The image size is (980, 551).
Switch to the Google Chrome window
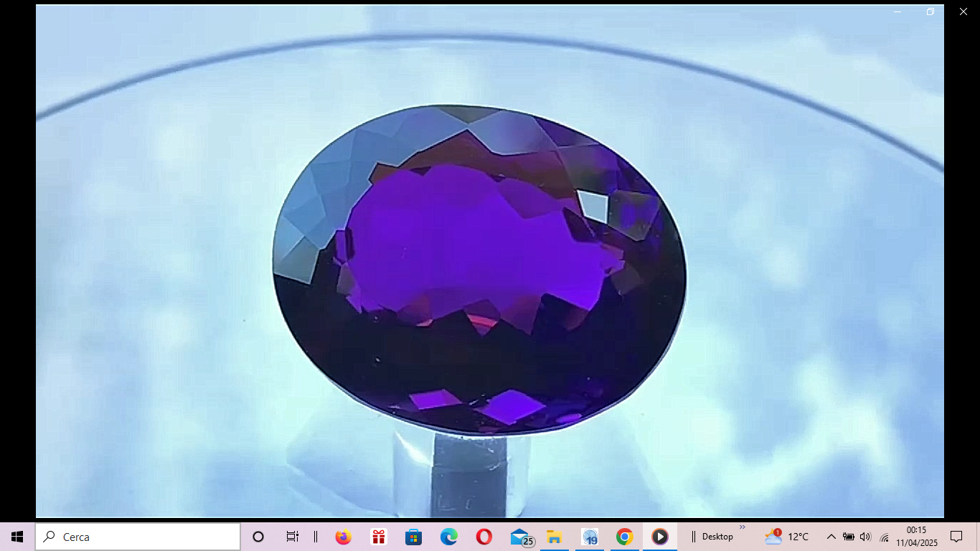click(x=624, y=537)
